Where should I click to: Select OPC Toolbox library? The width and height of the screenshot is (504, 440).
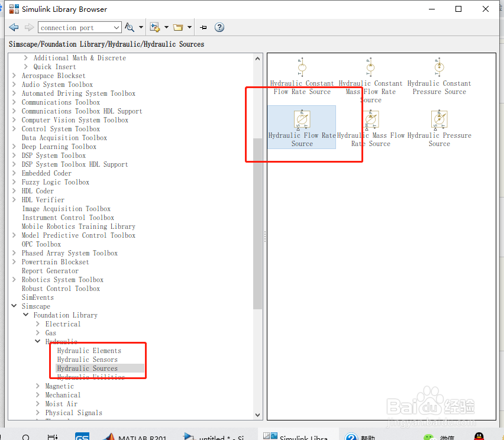(x=41, y=244)
